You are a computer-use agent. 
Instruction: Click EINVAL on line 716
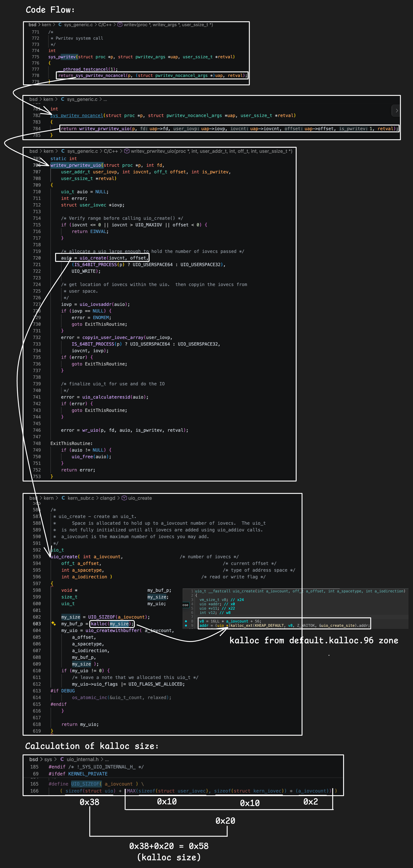tap(98, 231)
